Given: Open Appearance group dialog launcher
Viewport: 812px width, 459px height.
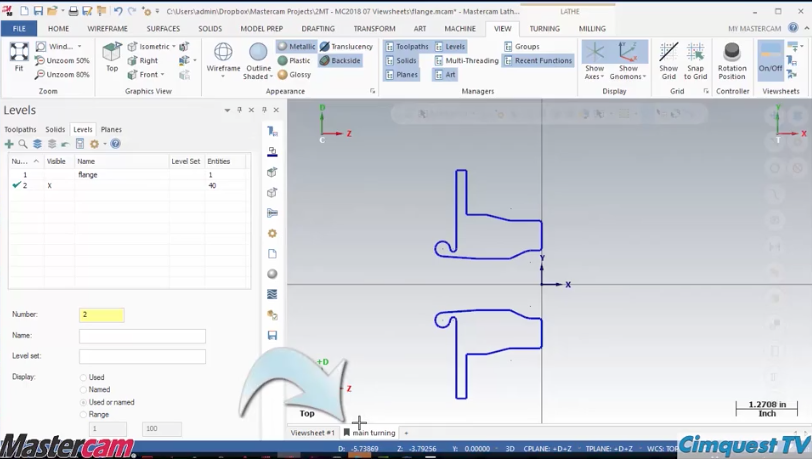Looking at the screenshot, I should coord(372,91).
